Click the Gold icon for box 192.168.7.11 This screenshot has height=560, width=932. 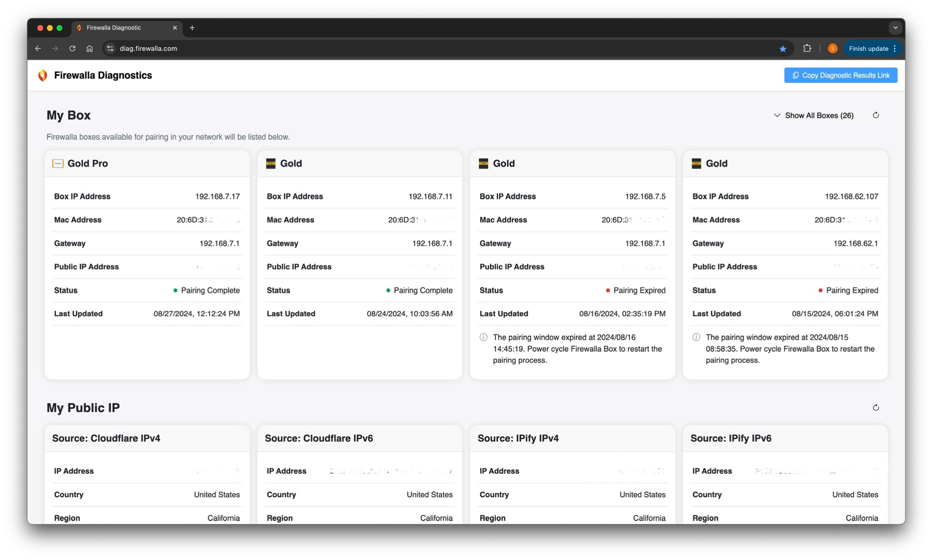pos(270,163)
